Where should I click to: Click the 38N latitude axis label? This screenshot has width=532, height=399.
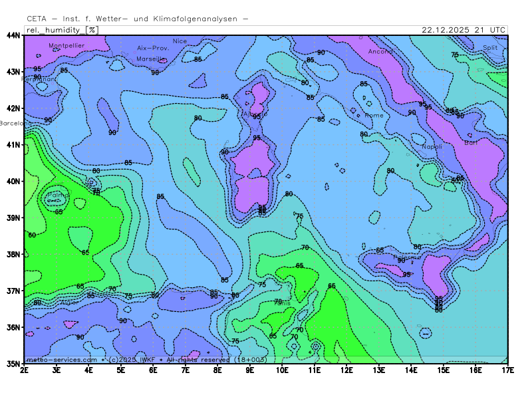(x=13, y=254)
